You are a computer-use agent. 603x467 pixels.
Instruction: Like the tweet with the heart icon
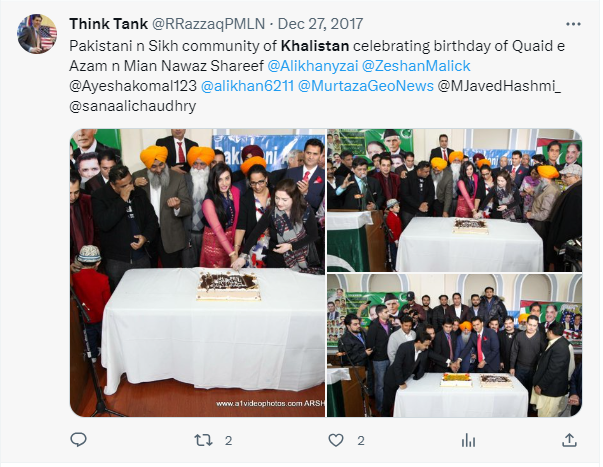click(336, 440)
